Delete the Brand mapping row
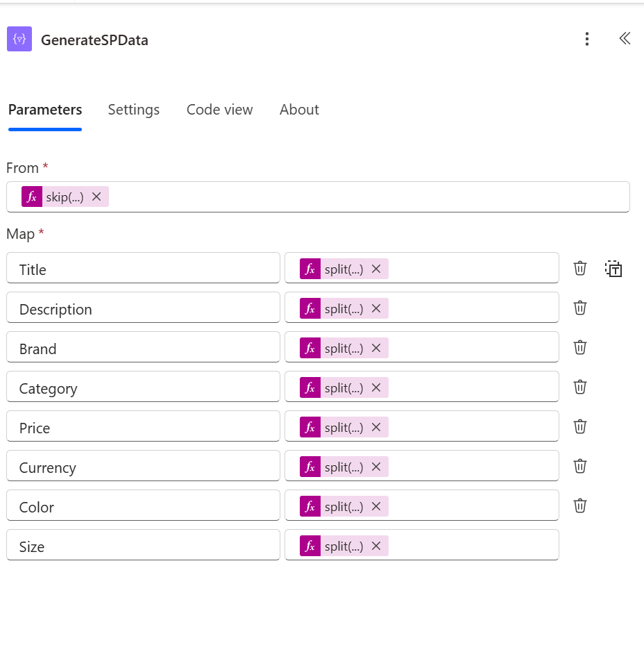This screenshot has height=652, width=644. click(x=579, y=347)
